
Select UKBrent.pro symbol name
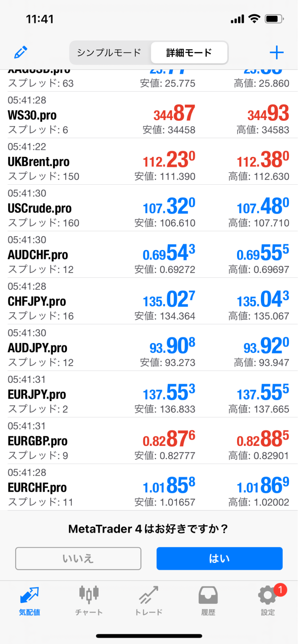pos(39,162)
